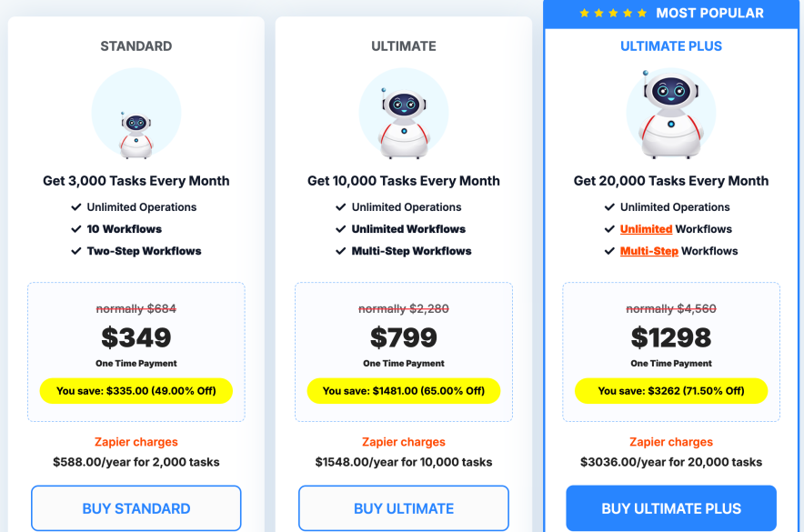
Task: Click the Zapier charges text under Ultimate Plus
Action: [x=670, y=442]
